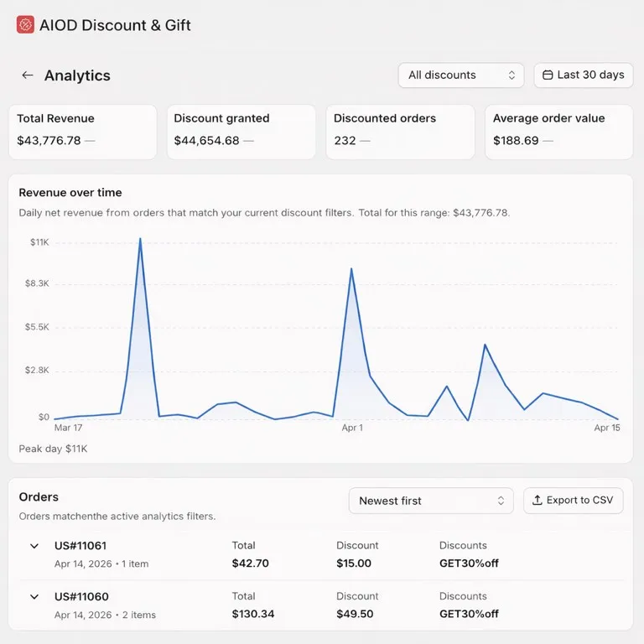Viewport: 644px width, 644px height.
Task: Expand order US#11061 row chevron
Action: click(x=34, y=546)
